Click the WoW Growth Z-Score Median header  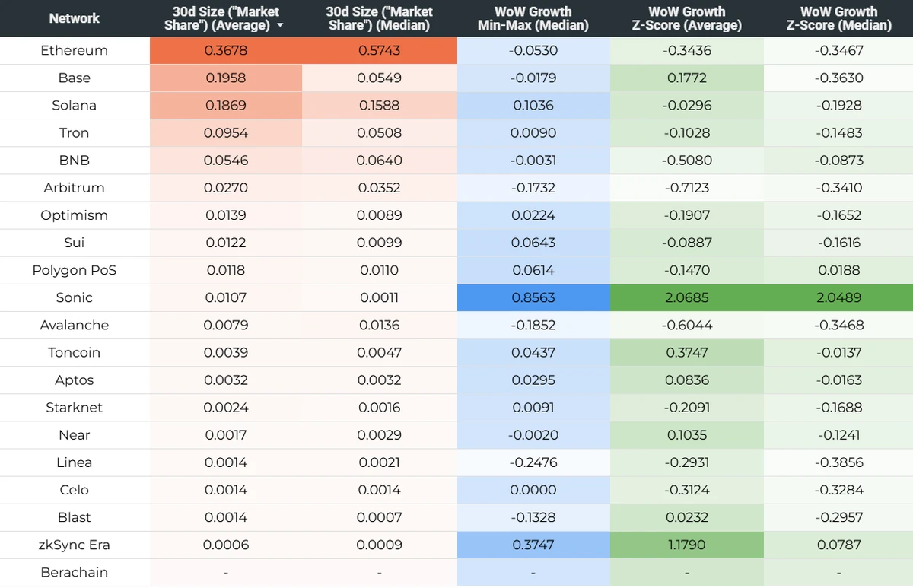pos(838,18)
